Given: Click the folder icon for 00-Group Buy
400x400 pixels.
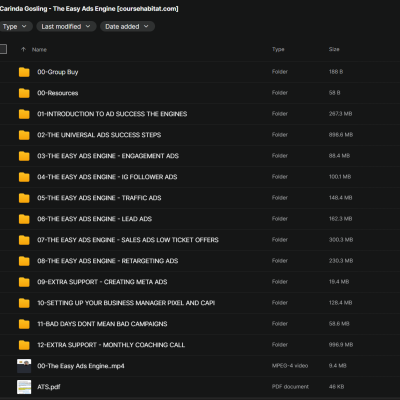Looking at the screenshot, I should coord(24,72).
